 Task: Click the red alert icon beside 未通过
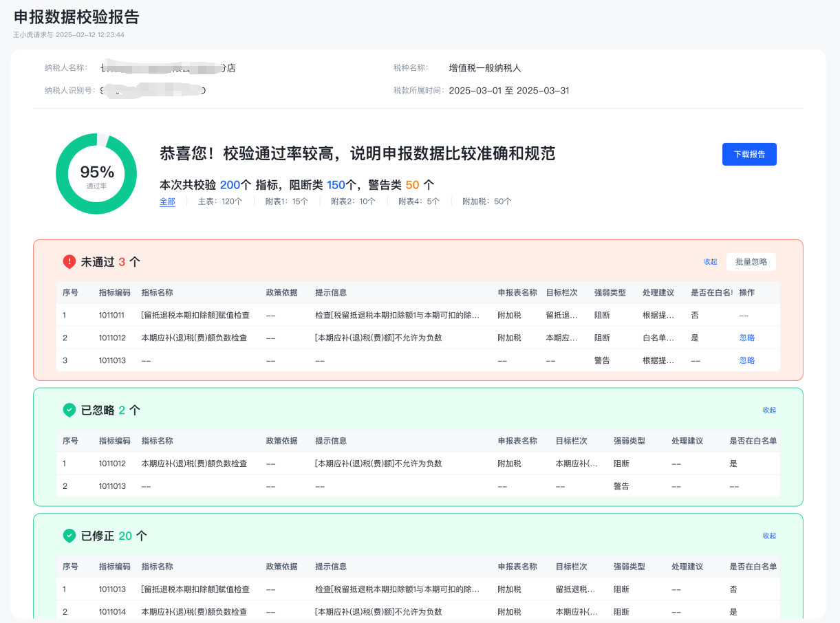69,261
